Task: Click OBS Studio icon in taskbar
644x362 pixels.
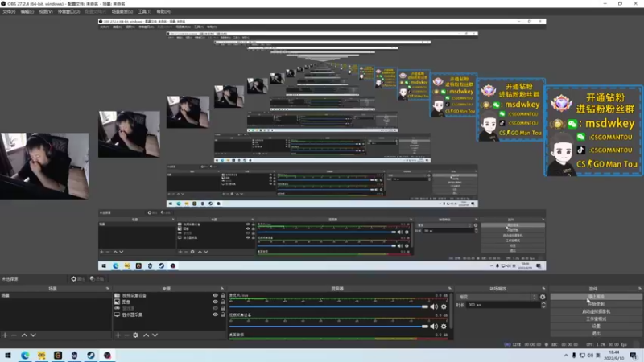Action: point(107,355)
